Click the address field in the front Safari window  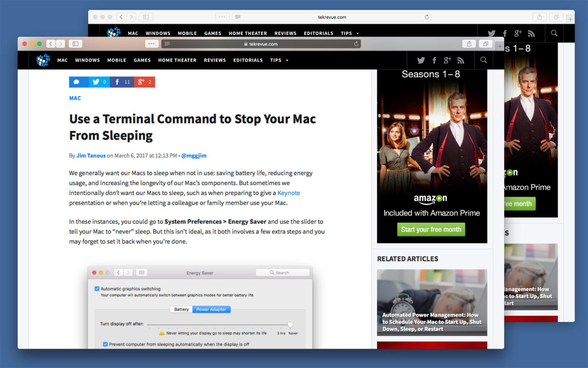point(261,44)
